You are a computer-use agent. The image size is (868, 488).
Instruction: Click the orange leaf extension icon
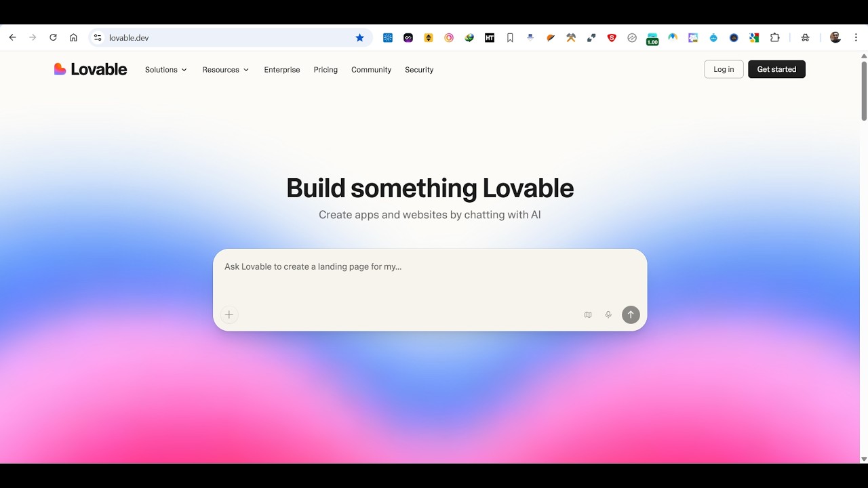coord(551,38)
